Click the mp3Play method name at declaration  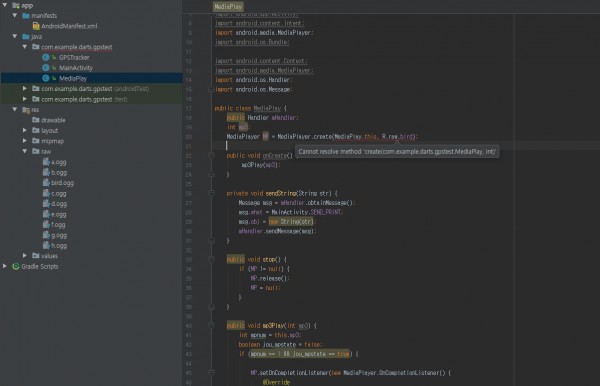tap(274, 326)
